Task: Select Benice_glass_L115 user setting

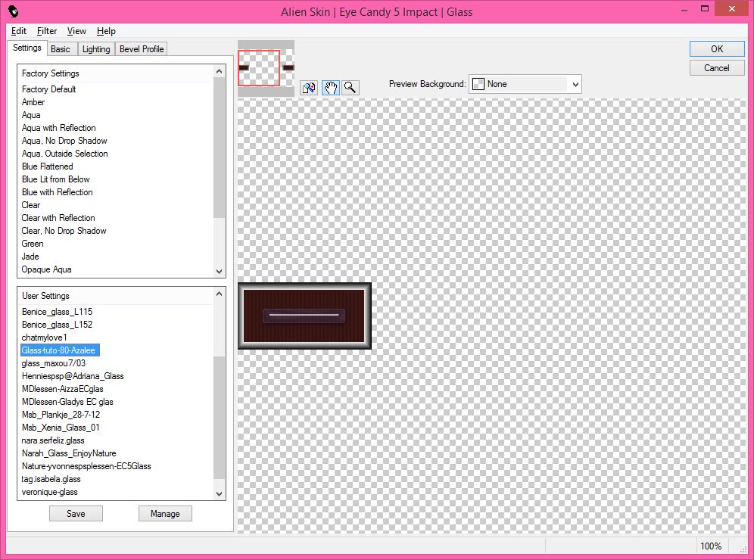Action: coord(58,312)
